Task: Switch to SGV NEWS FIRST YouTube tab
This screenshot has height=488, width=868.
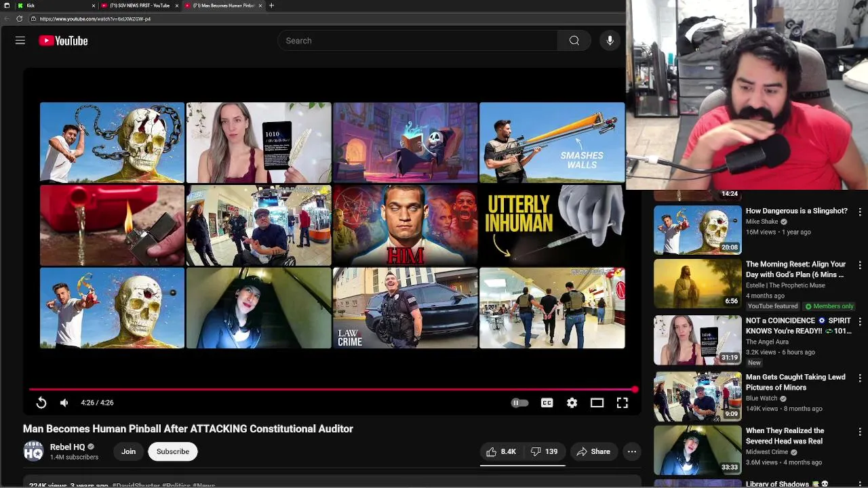Action: point(140,5)
